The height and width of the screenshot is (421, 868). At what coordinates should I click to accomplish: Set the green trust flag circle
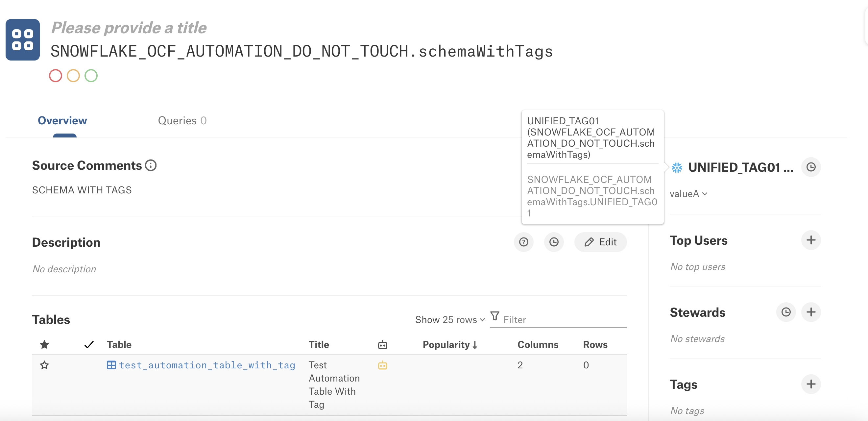coord(91,76)
